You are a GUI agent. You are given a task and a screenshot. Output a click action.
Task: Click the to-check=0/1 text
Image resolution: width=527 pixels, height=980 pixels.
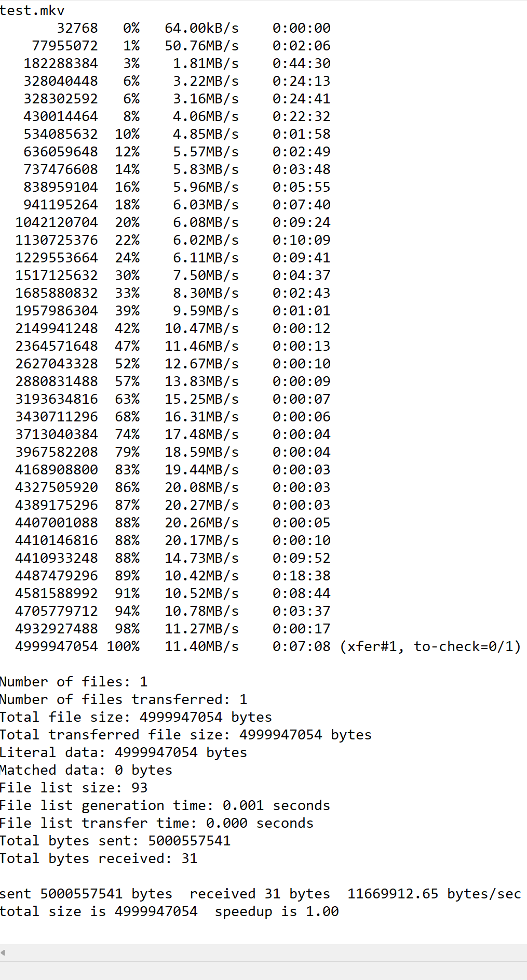pyautogui.click(x=466, y=646)
